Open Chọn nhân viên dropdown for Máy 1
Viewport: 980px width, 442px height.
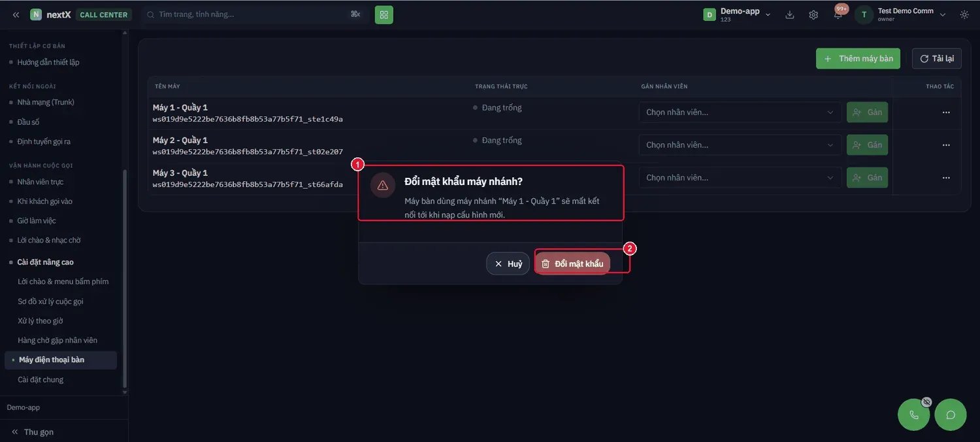tap(740, 112)
